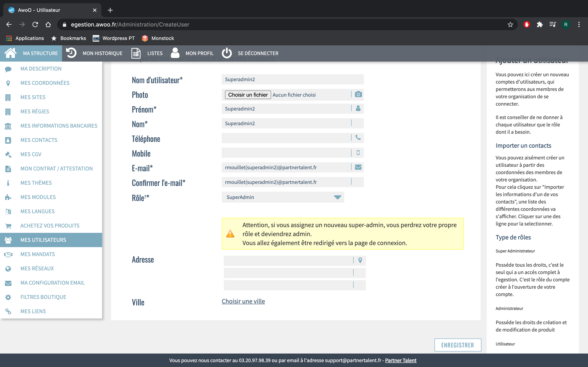This screenshot has width=588, height=367.
Task: Click the phone icon in Téléphone field
Action: tap(358, 138)
